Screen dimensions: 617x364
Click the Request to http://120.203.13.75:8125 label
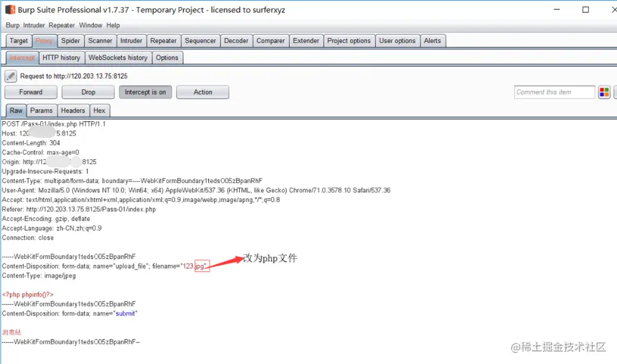74,76
